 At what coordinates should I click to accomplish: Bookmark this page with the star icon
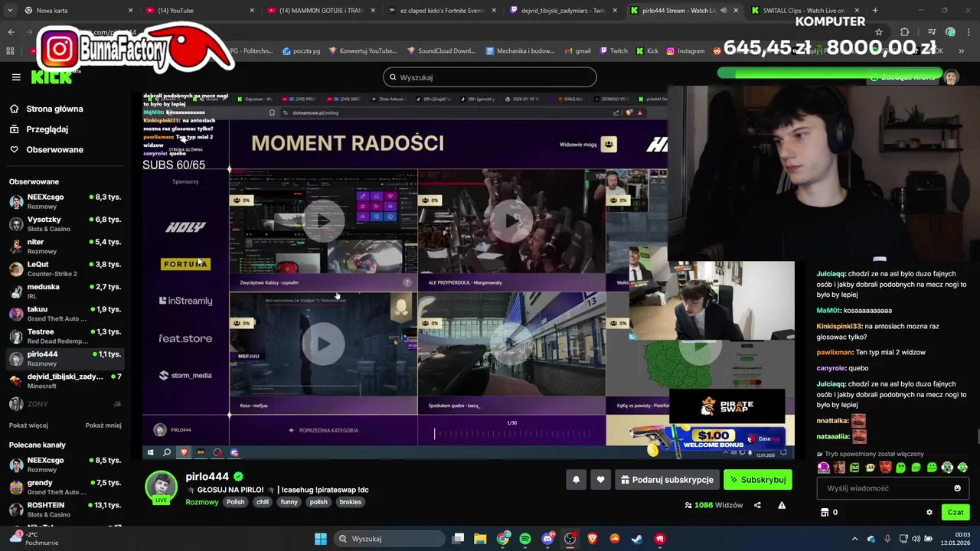(879, 32)
